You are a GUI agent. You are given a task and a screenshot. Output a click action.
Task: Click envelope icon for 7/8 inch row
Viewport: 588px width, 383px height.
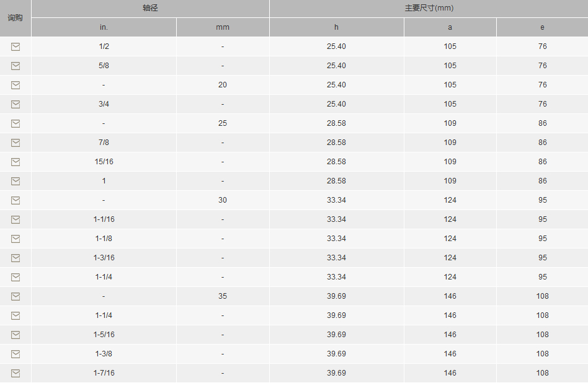(16, 143)
